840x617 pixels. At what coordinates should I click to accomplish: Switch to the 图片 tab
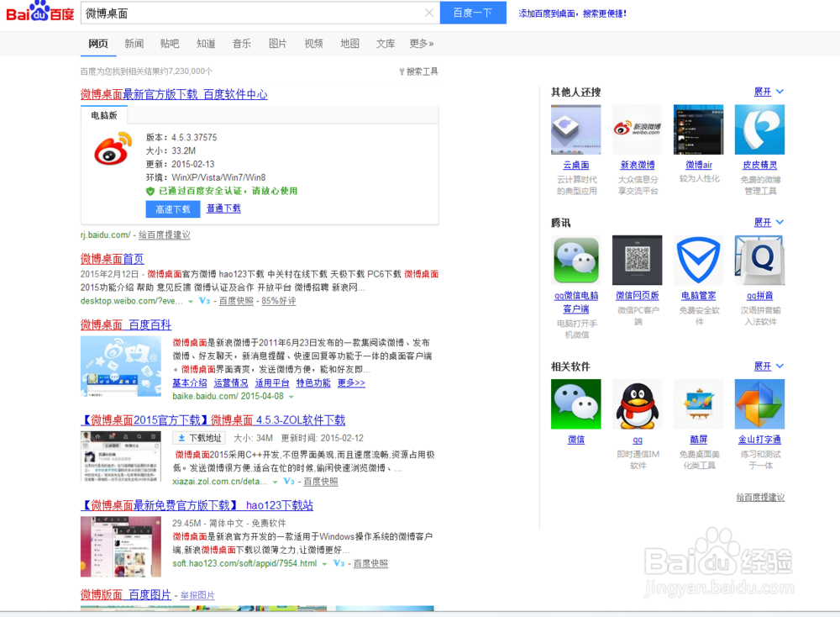[277, 44]
